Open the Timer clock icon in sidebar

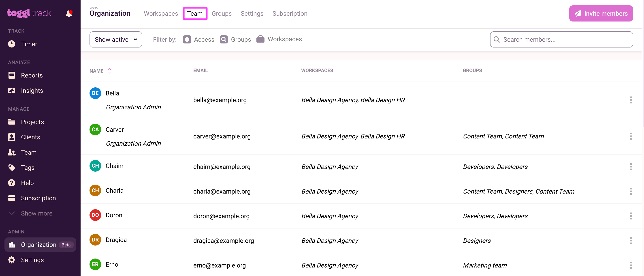coord(11,44)
